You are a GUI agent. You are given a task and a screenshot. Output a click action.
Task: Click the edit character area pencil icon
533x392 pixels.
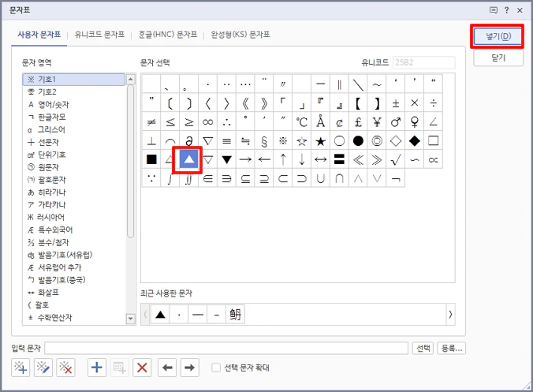point(43,368)
